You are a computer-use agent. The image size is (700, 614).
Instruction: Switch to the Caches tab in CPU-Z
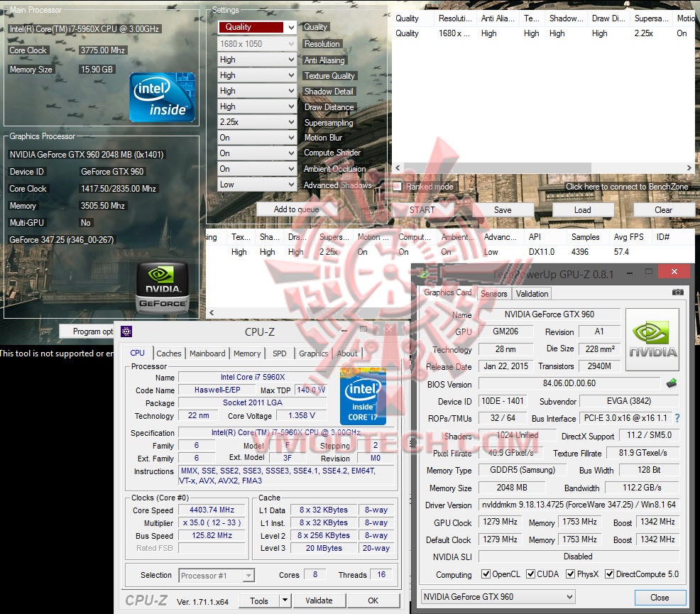(169, 353)
